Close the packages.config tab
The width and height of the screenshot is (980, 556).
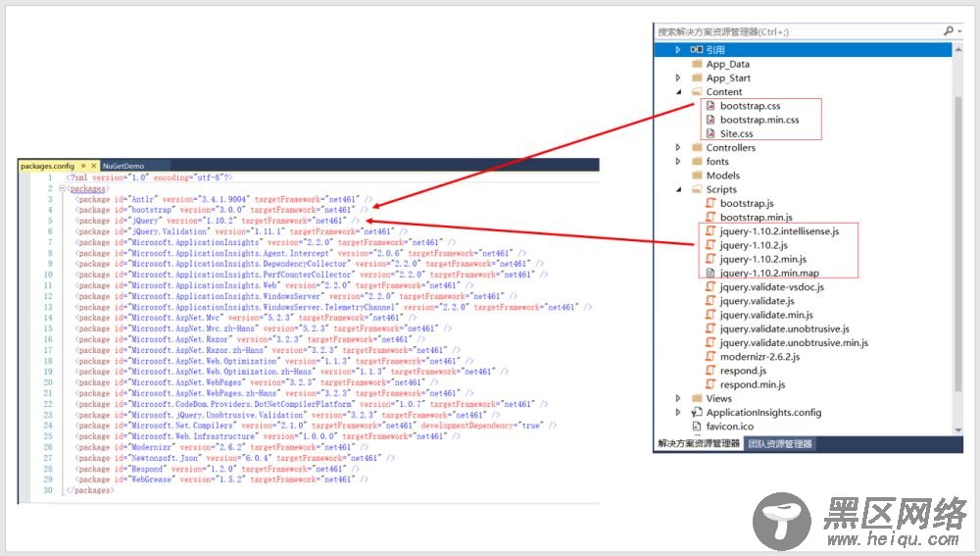coord(94,166)
